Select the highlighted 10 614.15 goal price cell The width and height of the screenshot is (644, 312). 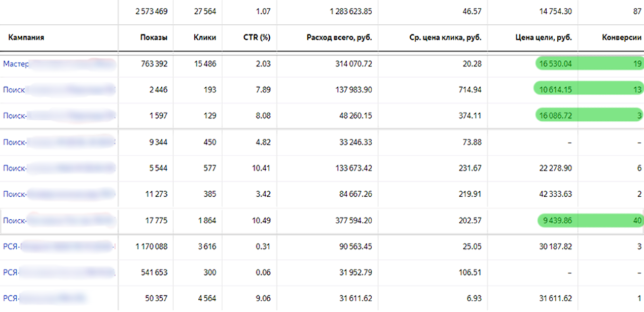tap(556, 90)
